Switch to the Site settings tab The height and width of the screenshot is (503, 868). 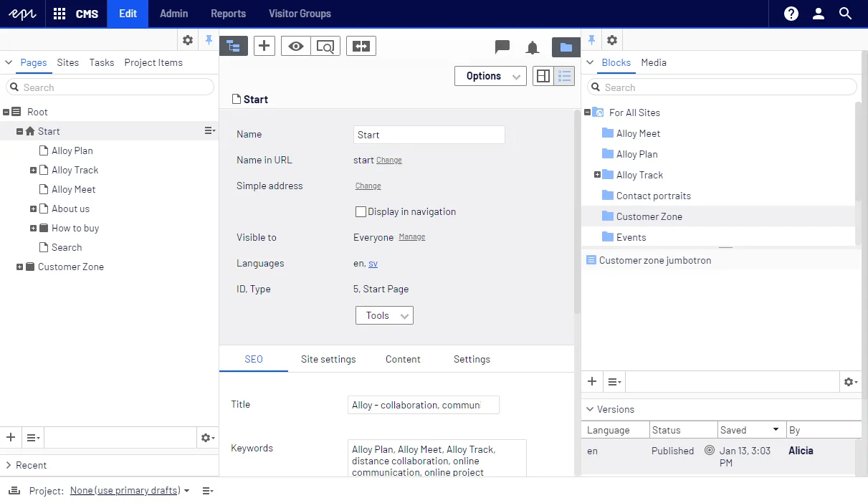click(328, 359)
